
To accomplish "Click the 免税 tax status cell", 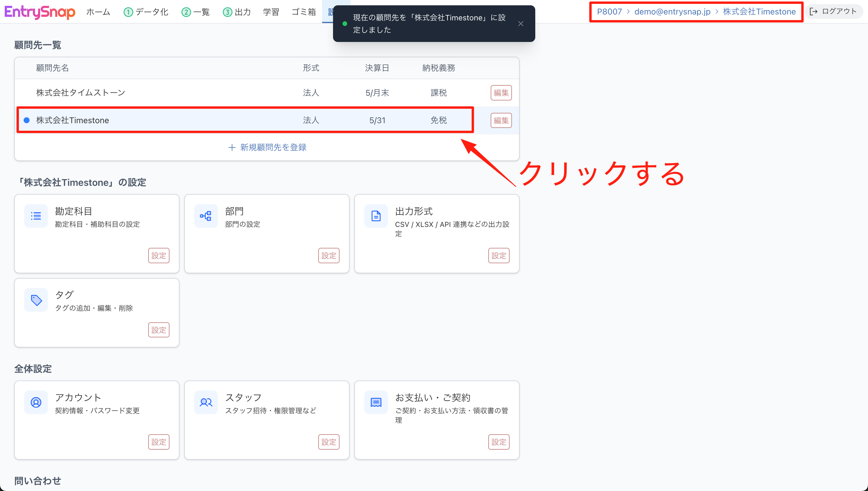I will coord(438,121).
